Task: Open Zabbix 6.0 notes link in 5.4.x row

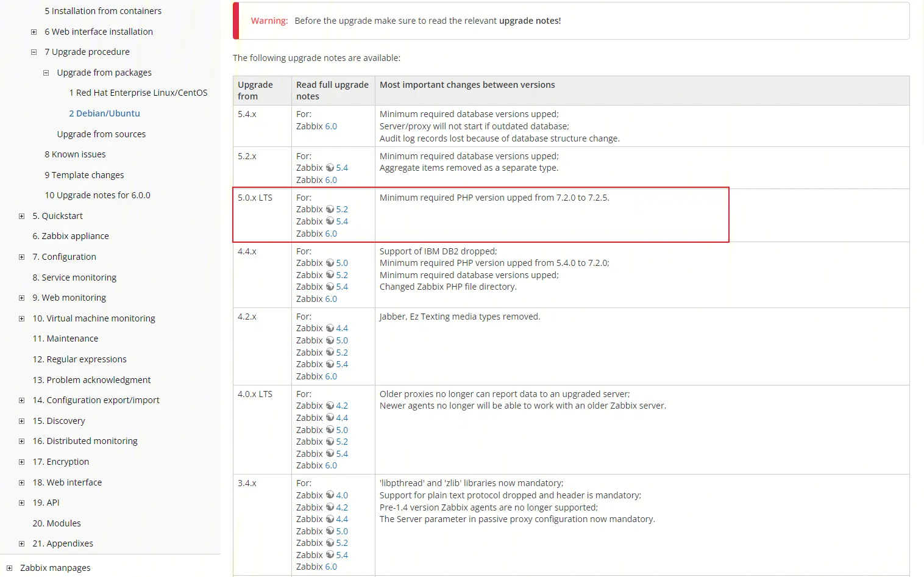Action: (x=330, y=126)
